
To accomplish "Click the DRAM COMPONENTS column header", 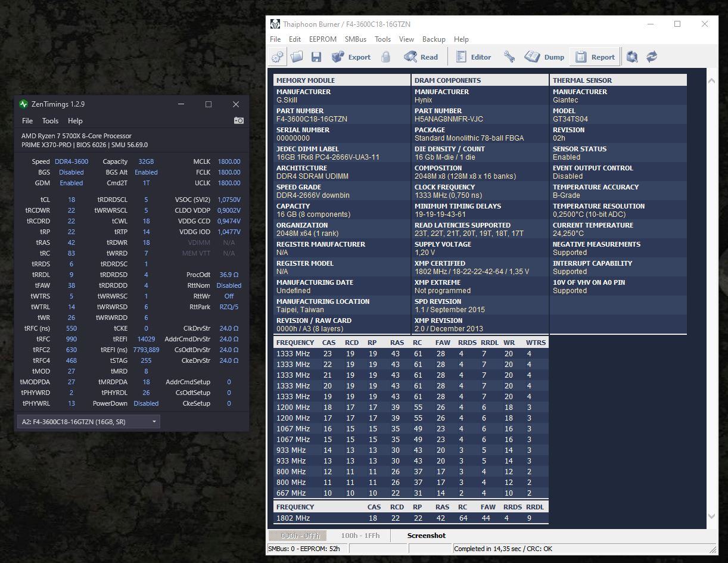I will pos(480,80).
